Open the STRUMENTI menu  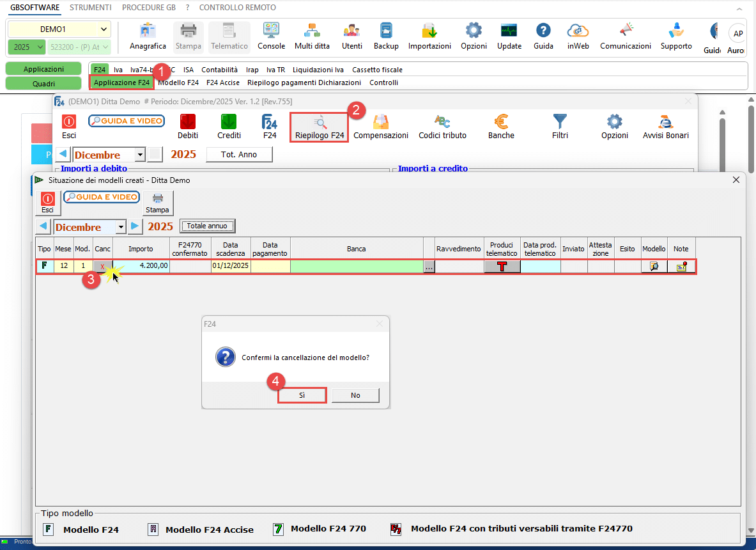90,8
